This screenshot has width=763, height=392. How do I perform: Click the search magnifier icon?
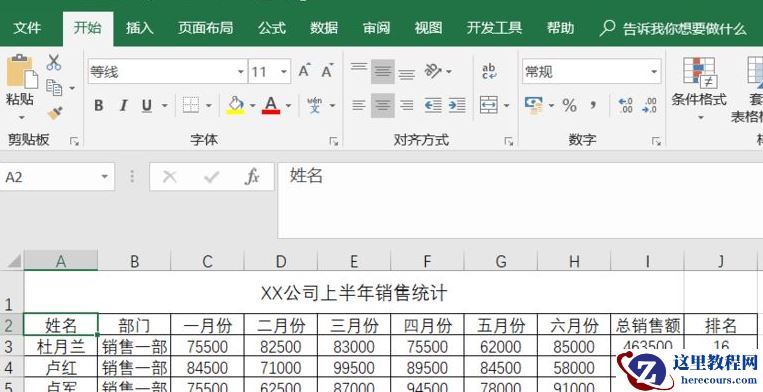pos(607,28)
